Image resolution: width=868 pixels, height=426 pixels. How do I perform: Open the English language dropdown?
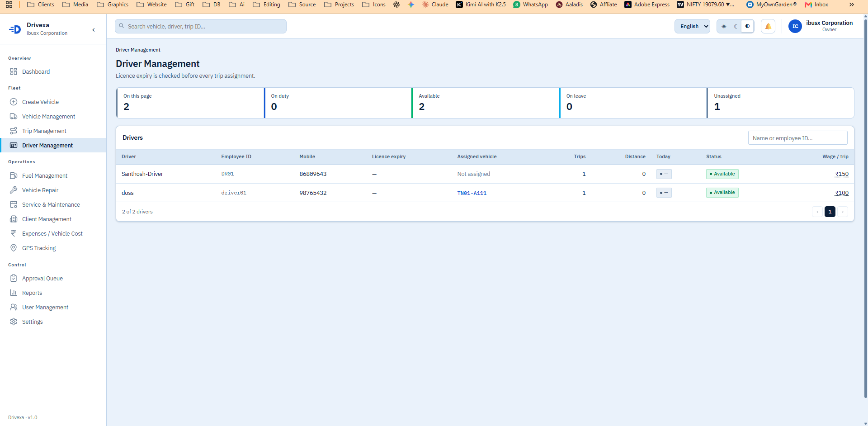692,26
